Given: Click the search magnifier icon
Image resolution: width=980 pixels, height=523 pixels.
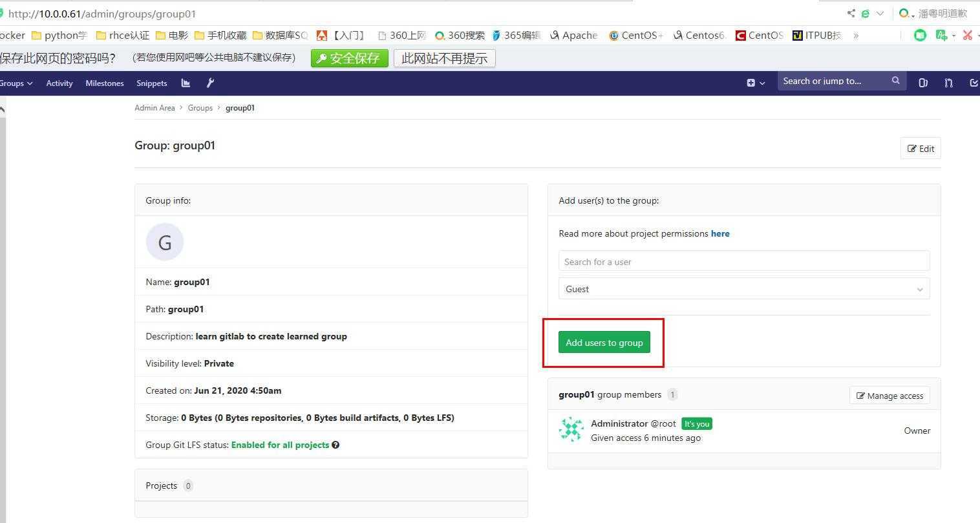Looking at the screenshot, I should tap(896, 81).
